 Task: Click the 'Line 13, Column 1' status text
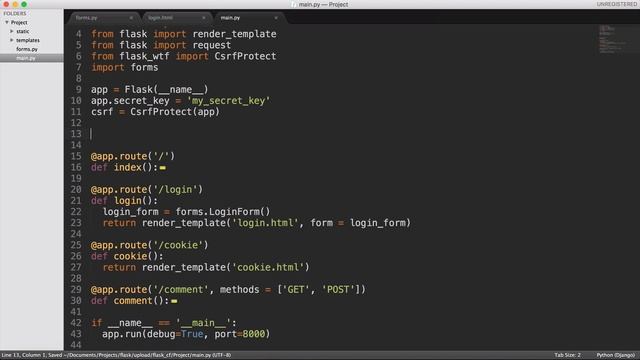pos(23,355)
